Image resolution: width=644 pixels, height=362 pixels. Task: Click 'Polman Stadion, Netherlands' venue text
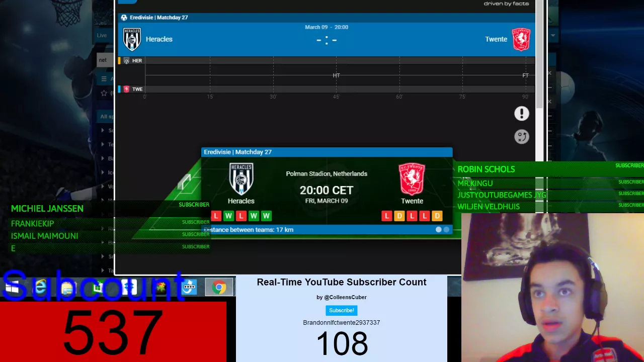click(327, 174)
